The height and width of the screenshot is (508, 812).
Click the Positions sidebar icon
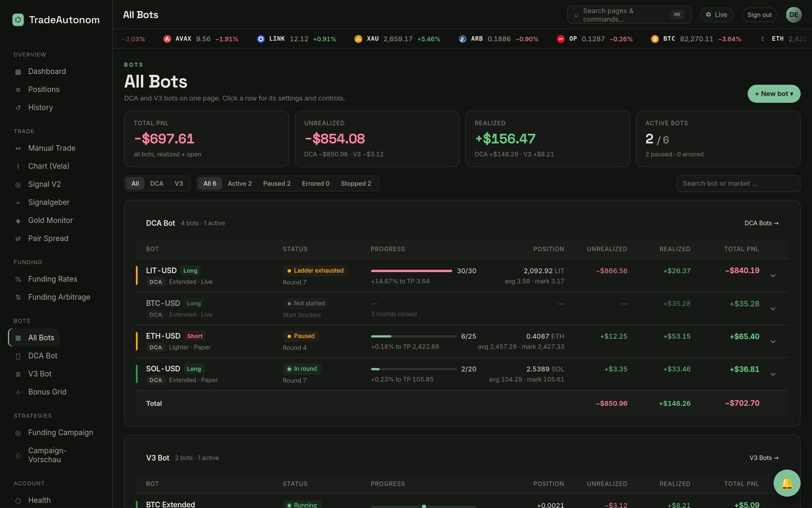click(18, 90)
